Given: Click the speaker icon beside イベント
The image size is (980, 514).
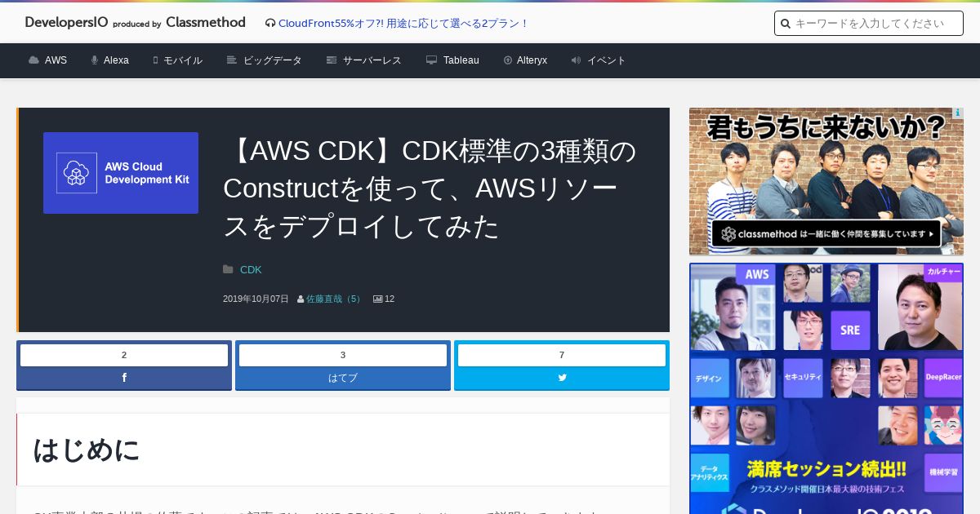Looking at the screenshot, I should point(577,60).
